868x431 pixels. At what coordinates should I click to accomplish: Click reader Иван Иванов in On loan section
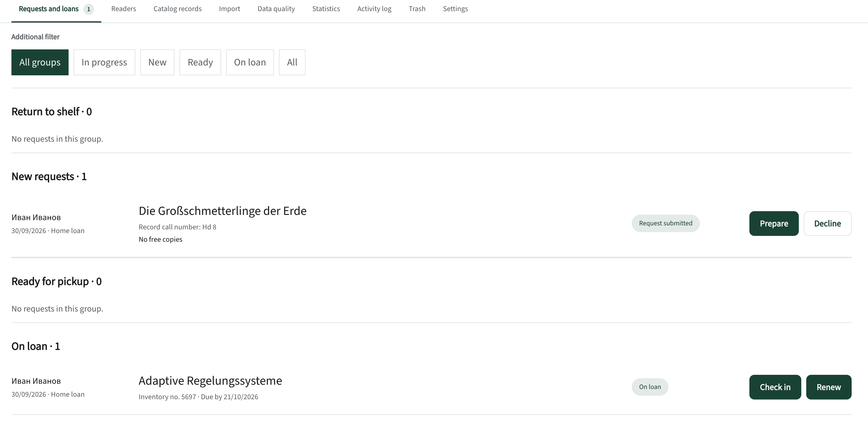36,381
